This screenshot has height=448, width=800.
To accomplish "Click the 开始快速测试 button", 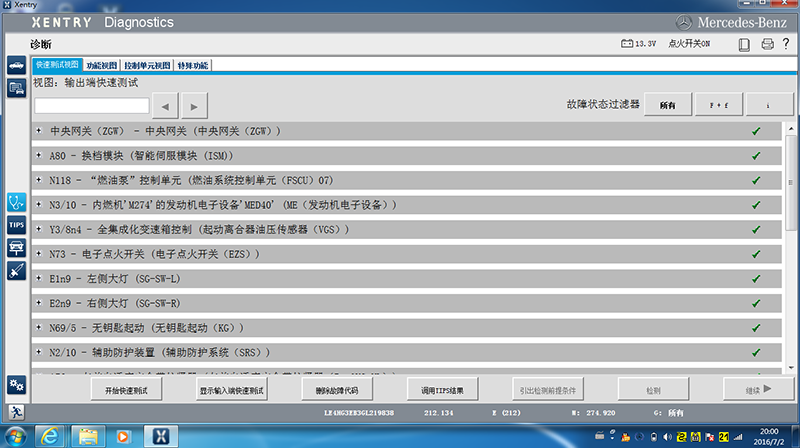I will [126, 390].
